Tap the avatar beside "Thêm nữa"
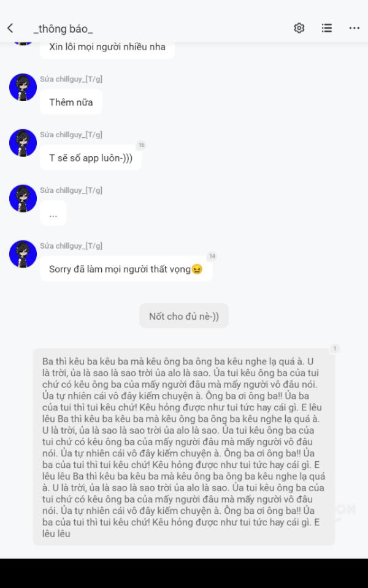This screenshot has height=588, width=368. [23, 88]
